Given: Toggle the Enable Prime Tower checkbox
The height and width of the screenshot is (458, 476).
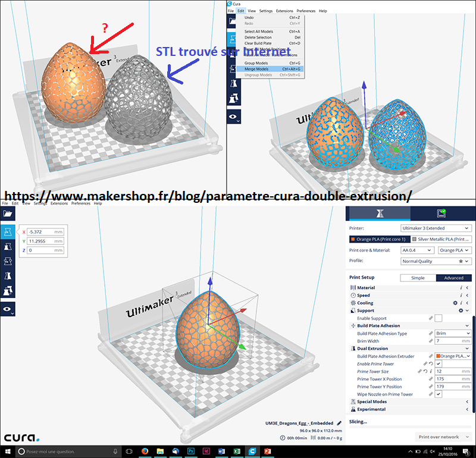Looking at the screenshot, I should click(439, 363).
